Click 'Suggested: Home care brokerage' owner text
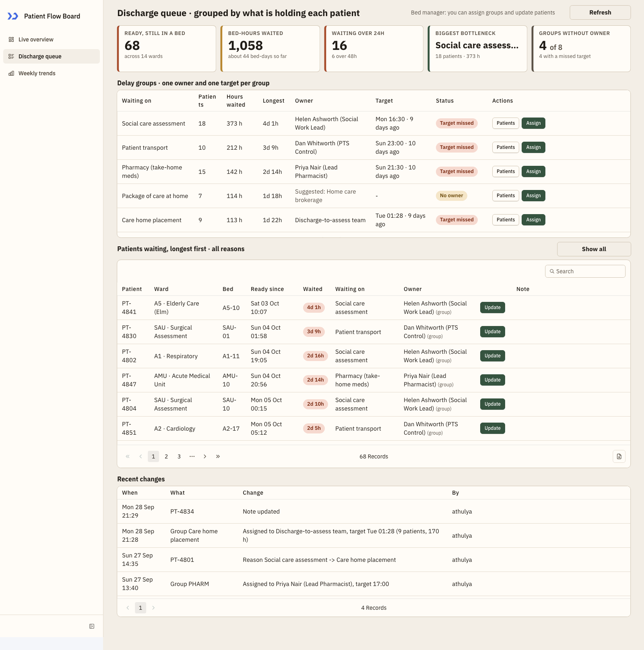This screenshot has width=644, height=650. pos(325,196)
